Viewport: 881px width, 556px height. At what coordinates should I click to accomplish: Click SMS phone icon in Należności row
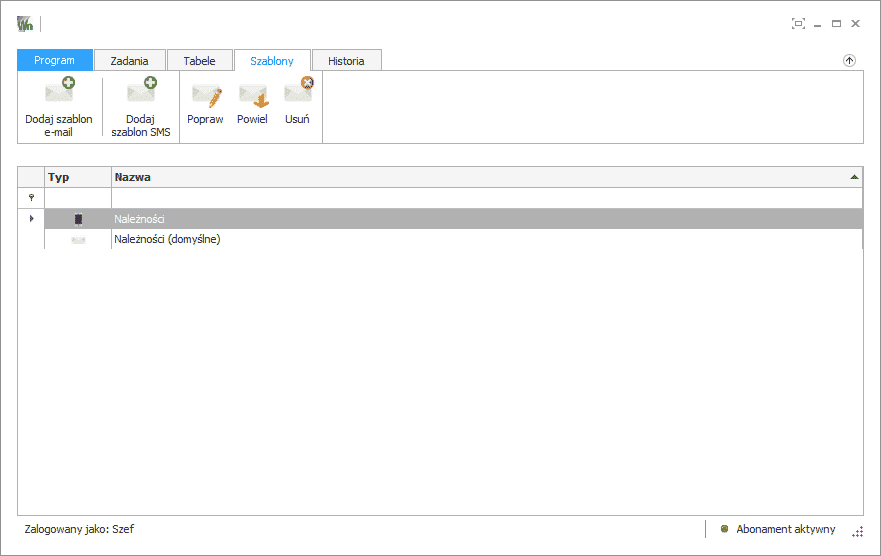(78, 219)
